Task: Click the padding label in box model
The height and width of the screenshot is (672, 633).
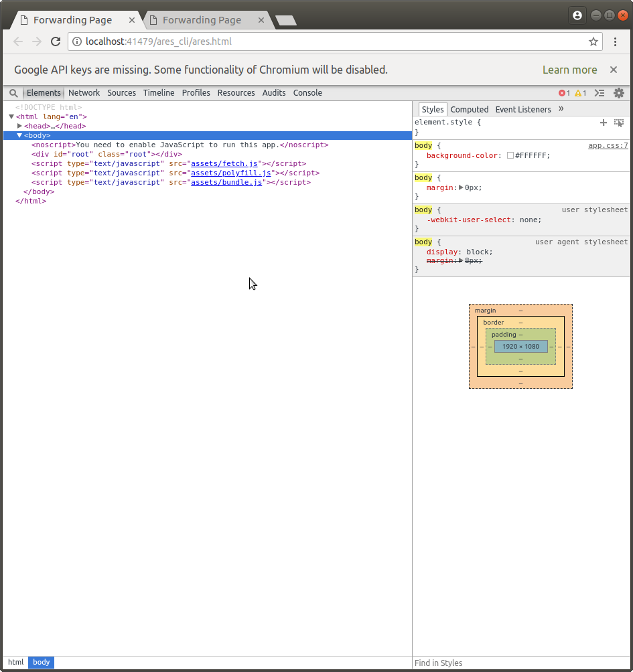Action: coord(504,334)
